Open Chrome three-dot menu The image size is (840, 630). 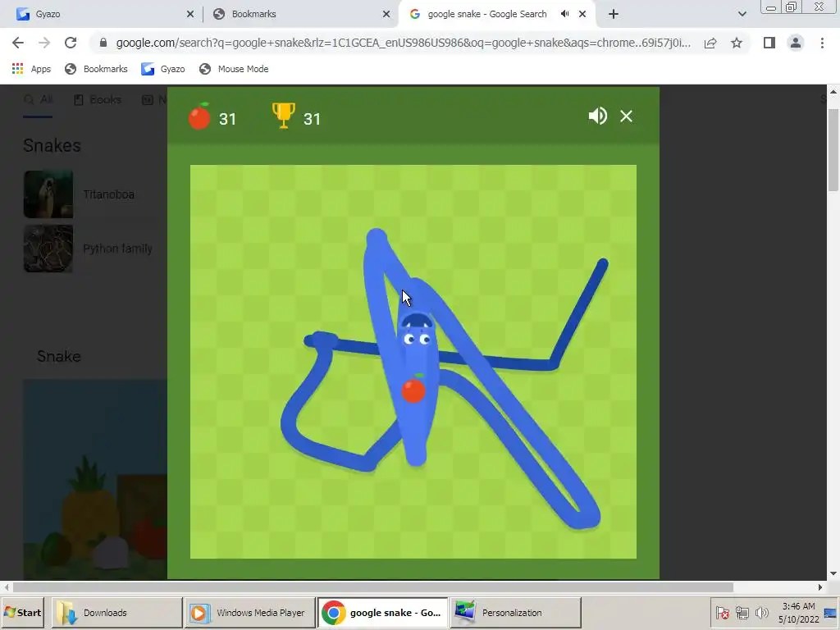coord(822,43)
